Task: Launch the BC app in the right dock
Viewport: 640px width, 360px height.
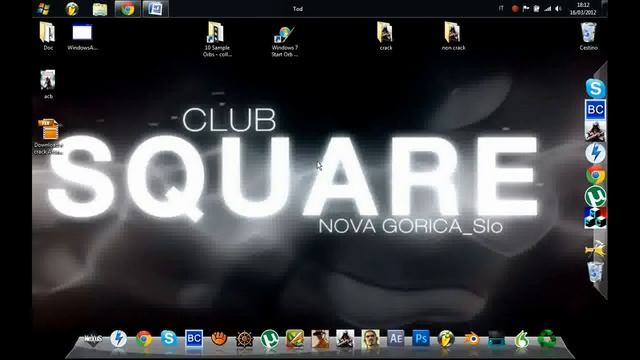Action: click(x=596, y=110)
